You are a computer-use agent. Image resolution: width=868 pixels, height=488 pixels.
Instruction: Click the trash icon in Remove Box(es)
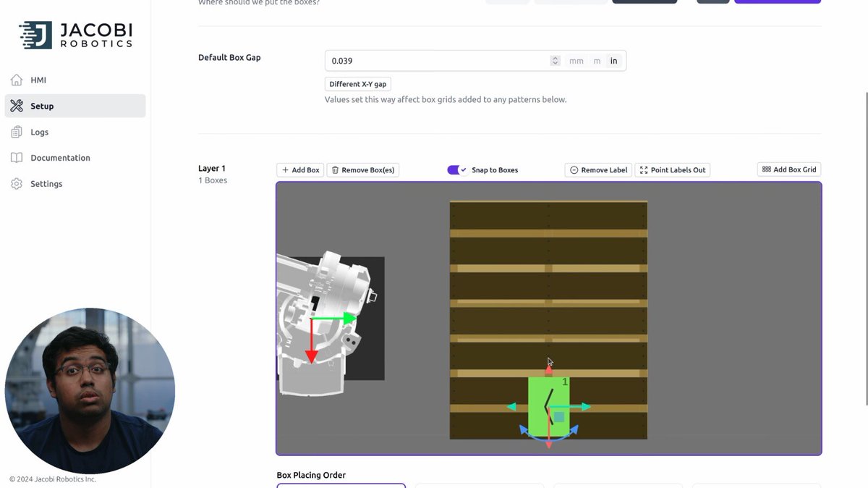[x=335, y=170]
